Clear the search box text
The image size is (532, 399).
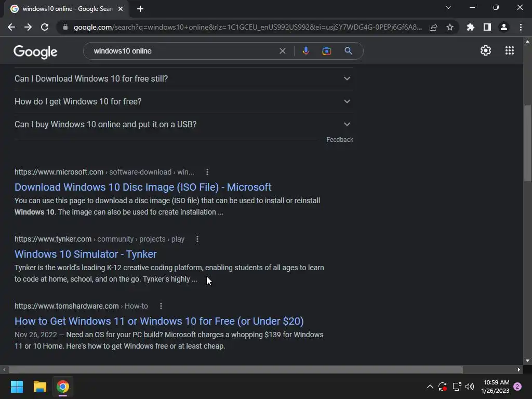(282, 51)
